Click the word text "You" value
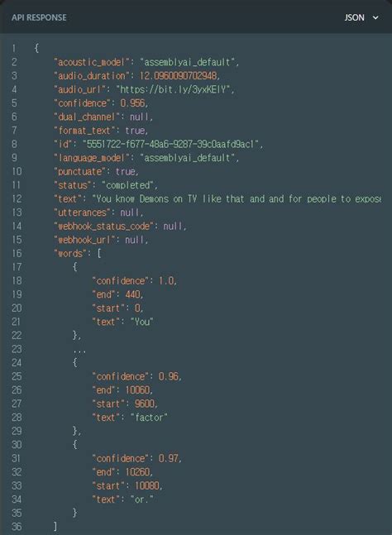Viewport: 392px width, 535px height. pos(142,322)
